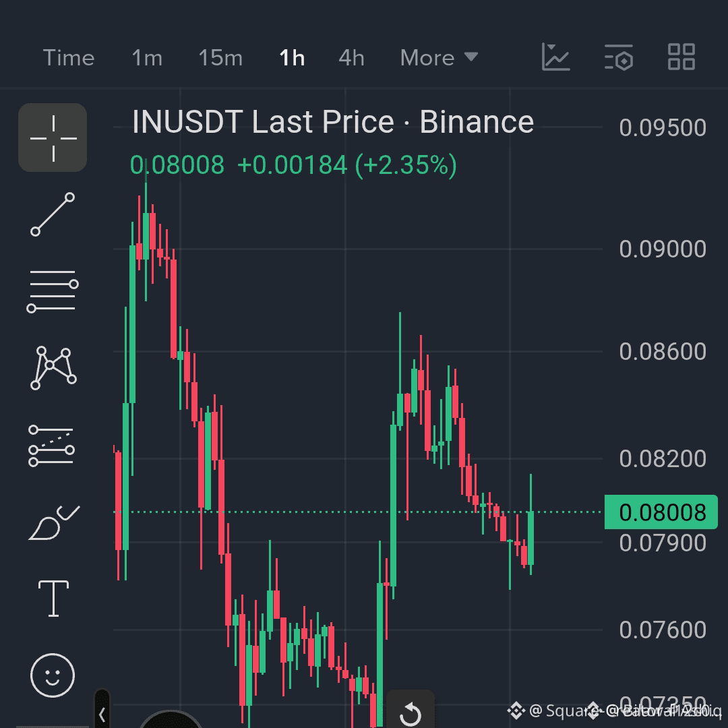728x728 pixels.
Task: Switch to the Time chart view
Action: (x=69, y=58)
